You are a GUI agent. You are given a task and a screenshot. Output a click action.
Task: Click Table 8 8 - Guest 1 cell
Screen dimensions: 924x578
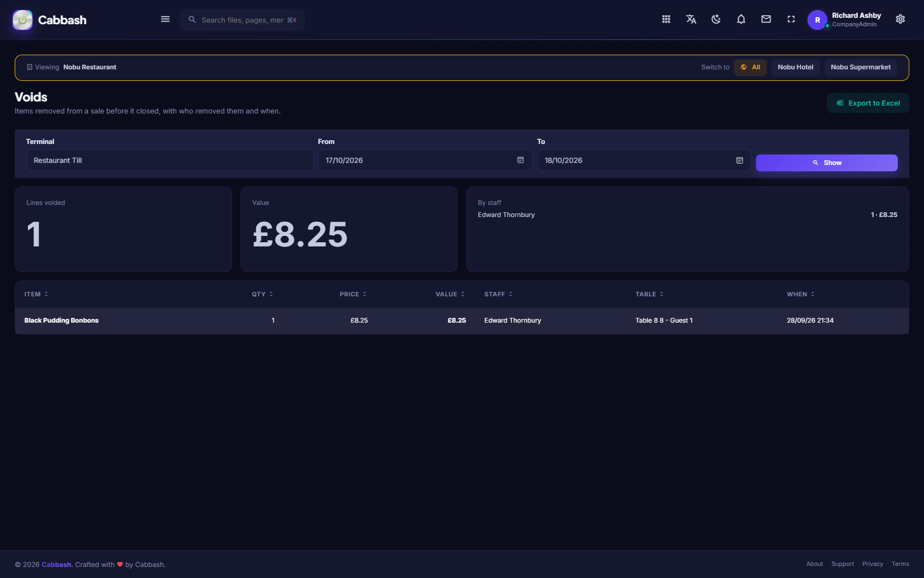click(x=664, y=321)
